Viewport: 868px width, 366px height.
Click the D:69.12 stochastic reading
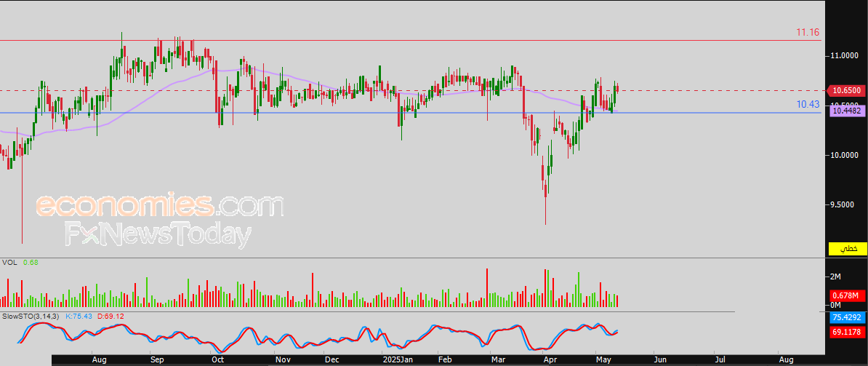coord(110,317)
